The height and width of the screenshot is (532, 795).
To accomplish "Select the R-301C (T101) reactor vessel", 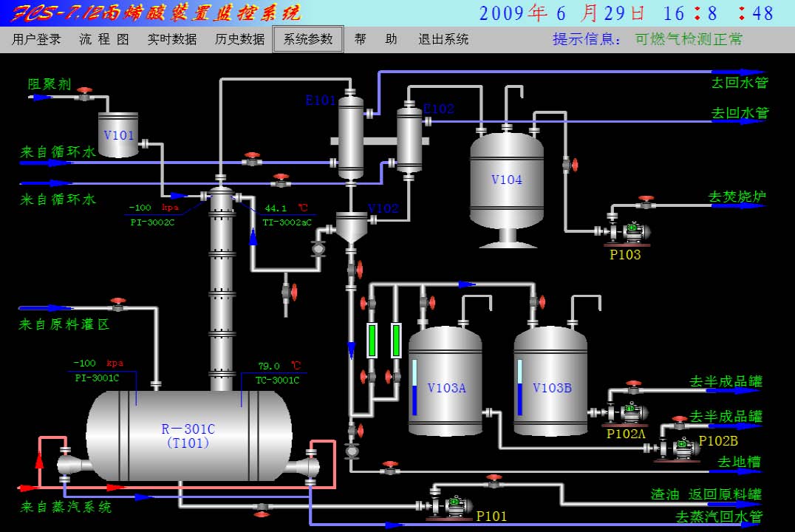I will (x=188, y=436).
